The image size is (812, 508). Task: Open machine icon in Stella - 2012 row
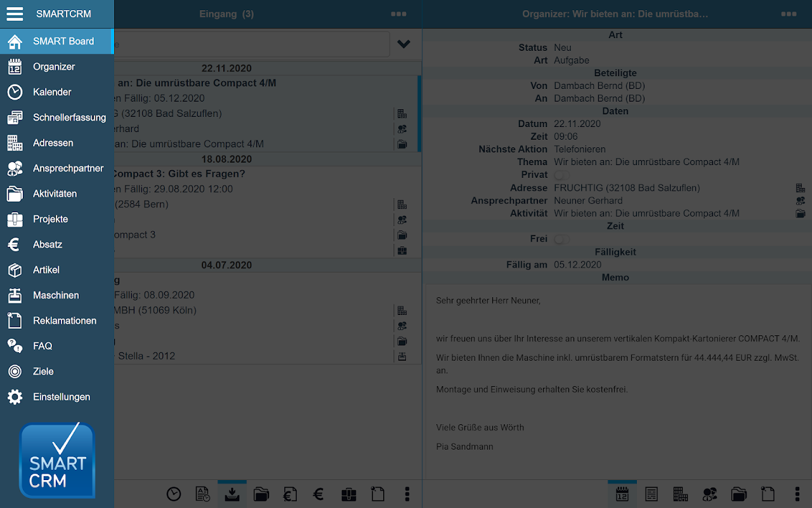coord(402,356)
